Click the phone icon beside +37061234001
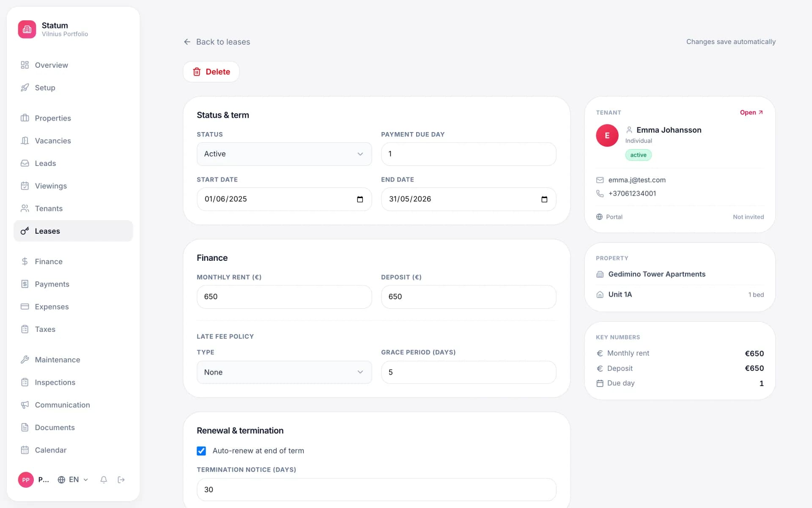Image resolution: width=812 pixels, height=508 pixels. [600, 193]
